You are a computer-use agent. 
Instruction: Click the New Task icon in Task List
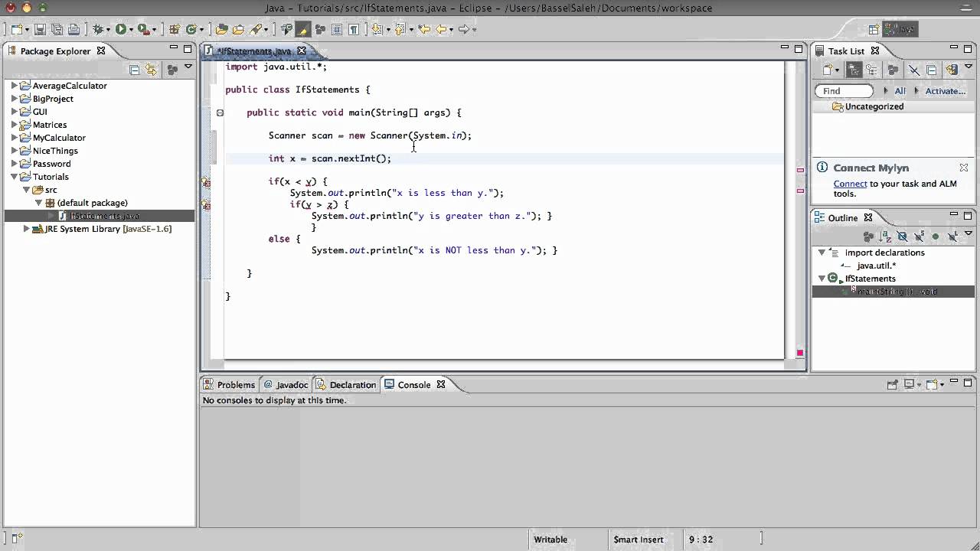(x=828, y=70)
